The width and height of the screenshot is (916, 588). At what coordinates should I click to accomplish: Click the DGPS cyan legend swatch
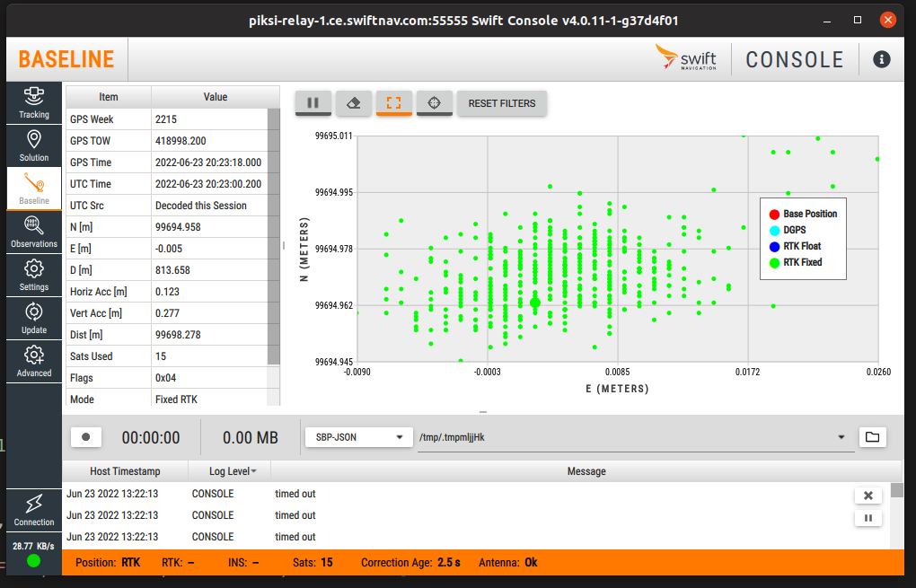point(775,231)
